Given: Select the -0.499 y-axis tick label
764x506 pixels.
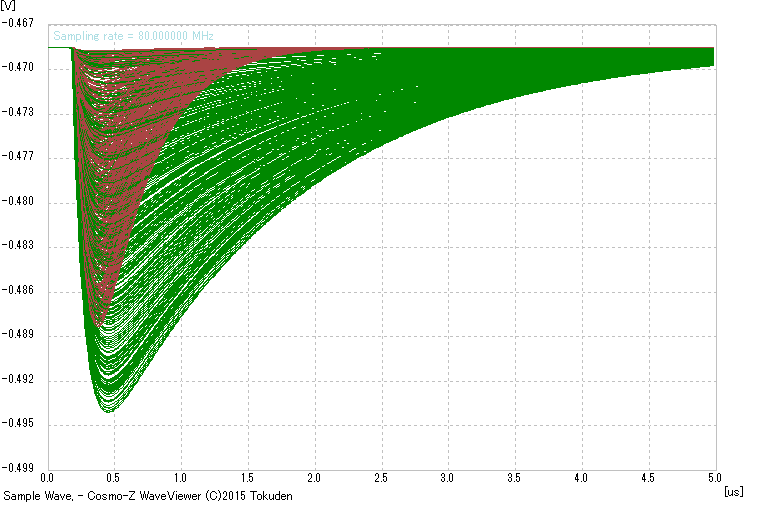Looking at the screenshot, I should (x=21, y=466).
